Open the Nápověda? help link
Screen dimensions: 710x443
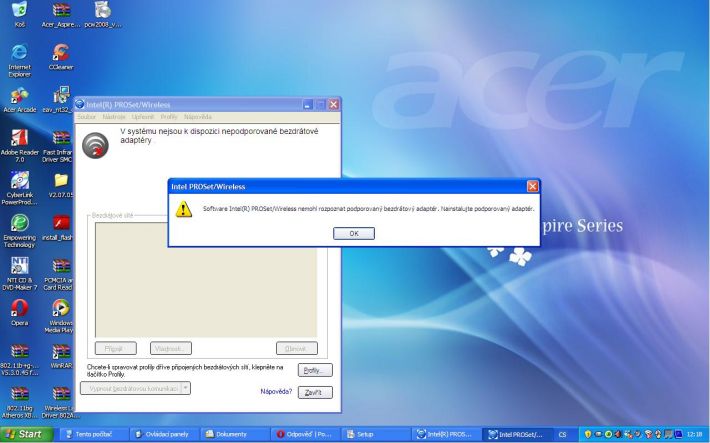click(x=276, y=391)
